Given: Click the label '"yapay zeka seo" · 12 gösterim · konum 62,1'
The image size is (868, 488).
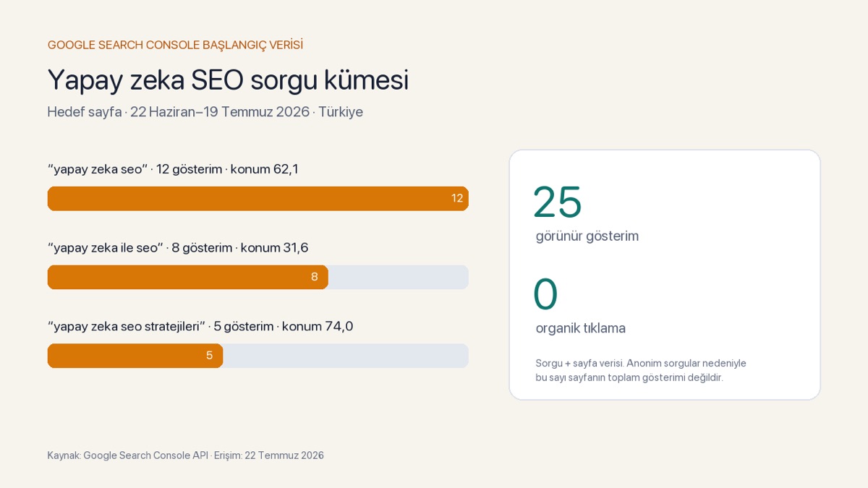Looking at the screenshot, I should tap(173, 169).
